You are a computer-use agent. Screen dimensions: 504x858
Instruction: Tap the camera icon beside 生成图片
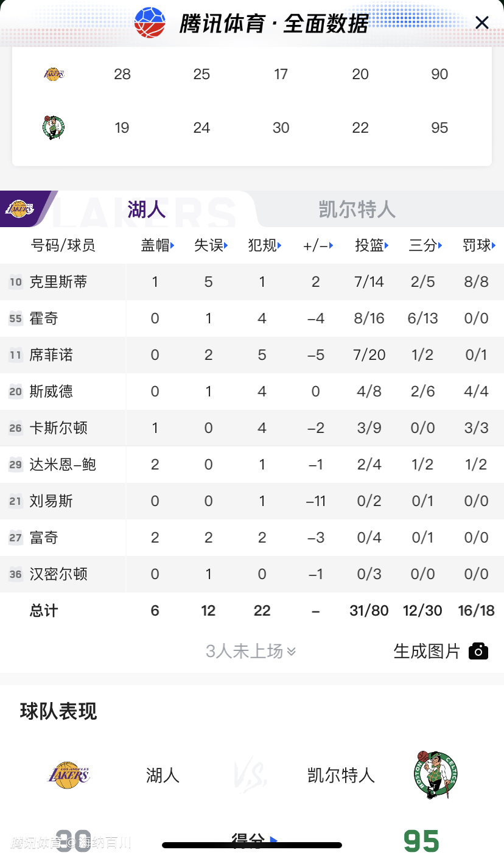[478, 651]
